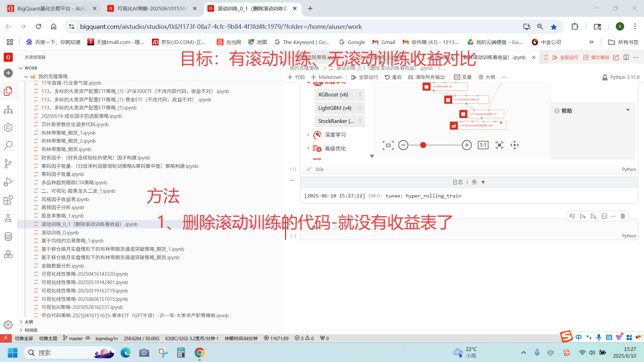Expand the 深度学习 module category

pyautogui.click(x=308, y=135)
